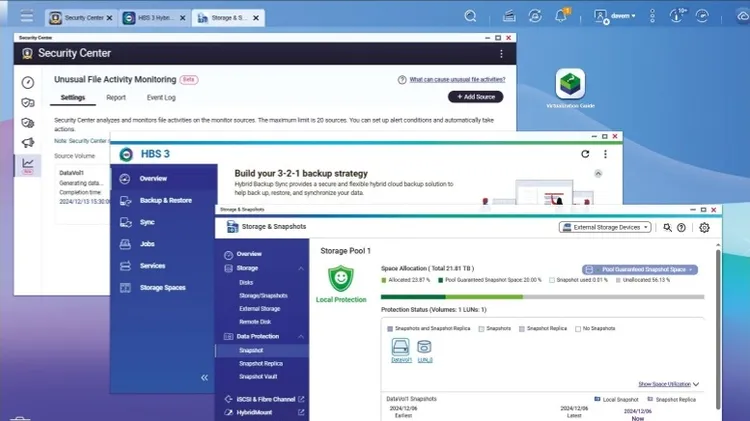This screenshot has height=421, width=750.
Task: Select the Report tab in Security Center
Action: pyautogui.click(x=116, y=98)
